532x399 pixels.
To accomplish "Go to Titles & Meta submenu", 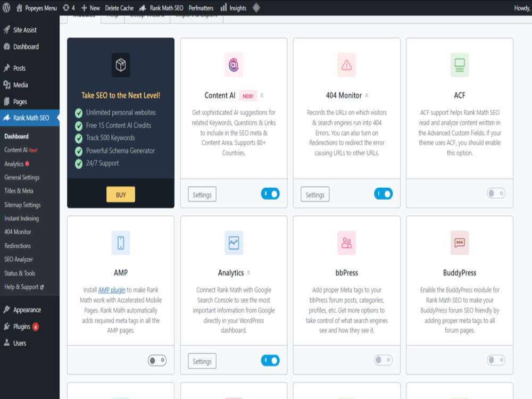I will click(x=19, y=190).
